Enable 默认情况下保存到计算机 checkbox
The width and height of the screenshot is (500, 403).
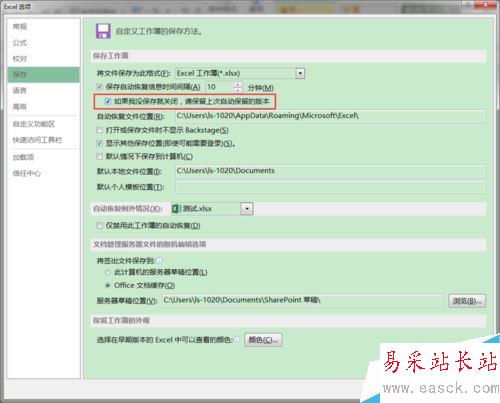click(99, 156)
